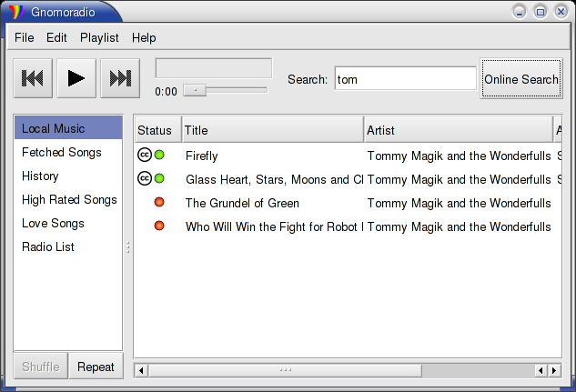Viewport: 576px width, 392px height.
Task: Skip to the next track
Action: (120, 79)
